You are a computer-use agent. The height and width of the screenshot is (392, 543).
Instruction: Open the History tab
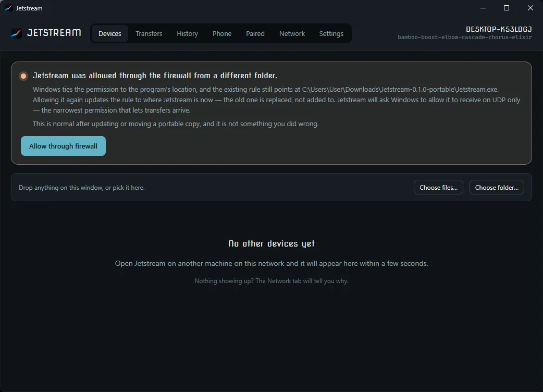coord(188,33)
